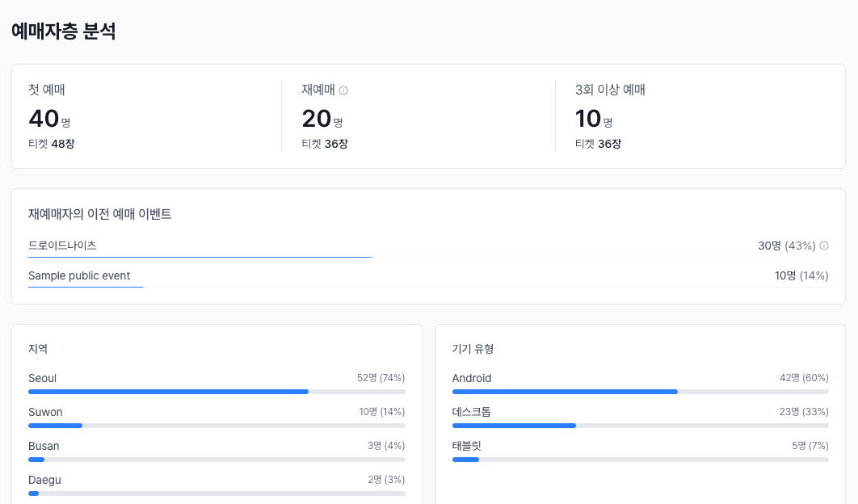Click the 10명 (14%) rebooking count

click(801, 275)
